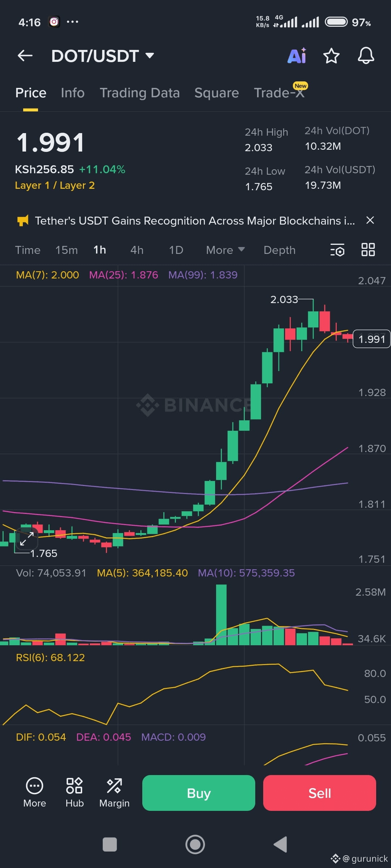Tap the large 1.991 last price
The width and height of the screenshot is (391, 868).
(x=51, y=142)
